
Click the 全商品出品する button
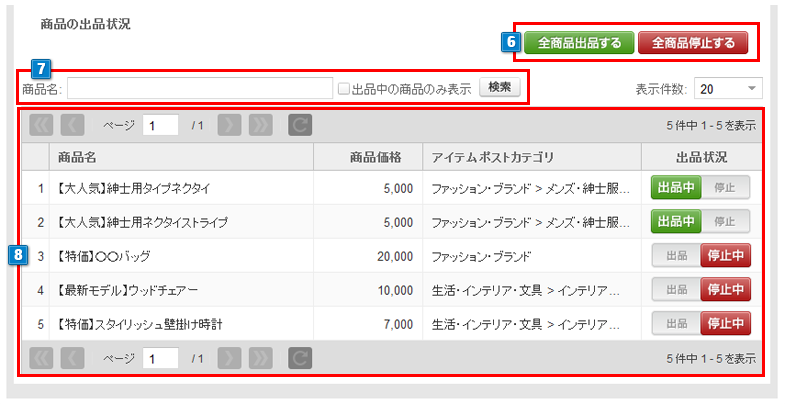tap(579, 43)
